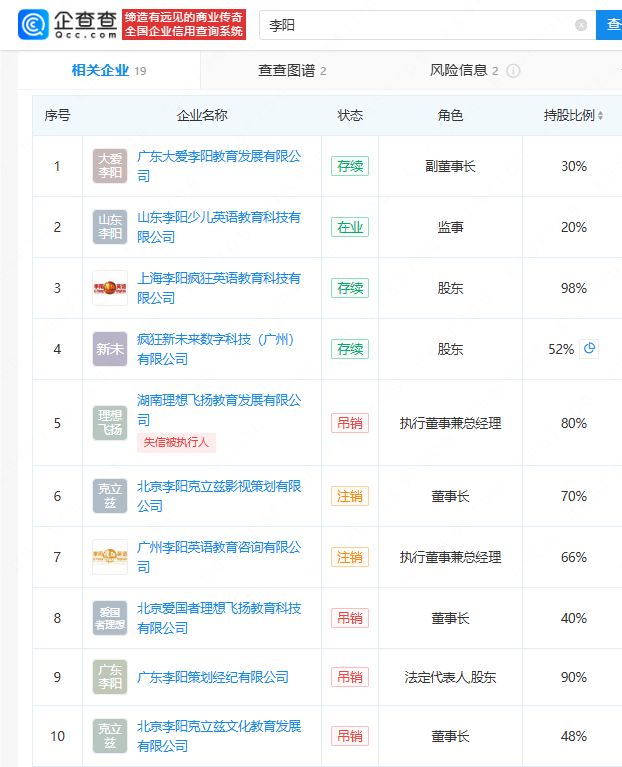Sort by 持股比例 column
The height and width of the screenshot is (767, 622).
(573, 116)
